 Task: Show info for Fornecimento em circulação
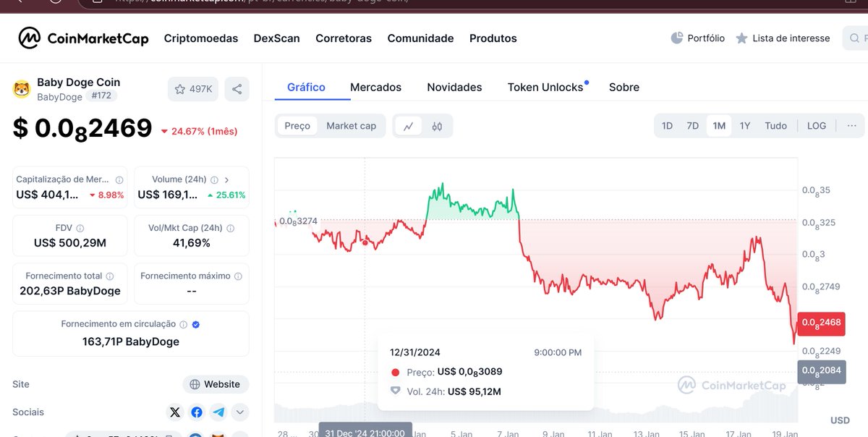[x=183, y=325]
